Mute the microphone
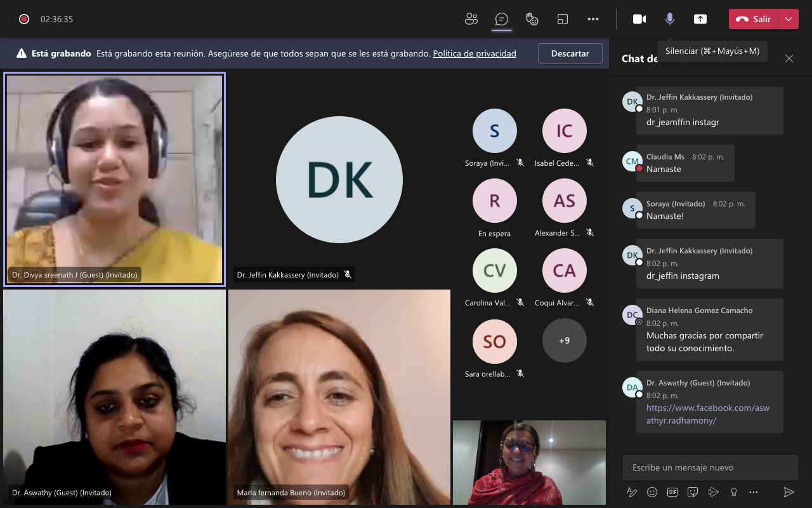This screenshot has height=508, width=812. (x=669, y=19)
